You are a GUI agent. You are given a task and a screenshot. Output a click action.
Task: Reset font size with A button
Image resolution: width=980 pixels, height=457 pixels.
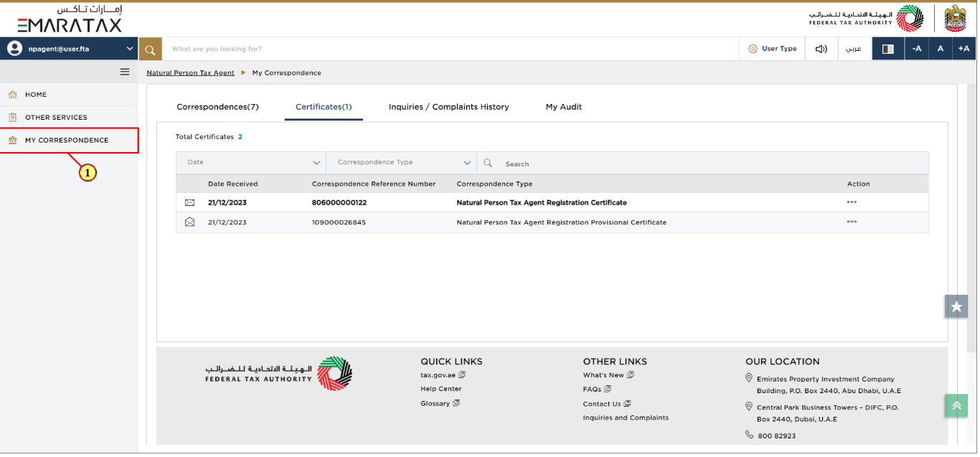coord(940,49)
